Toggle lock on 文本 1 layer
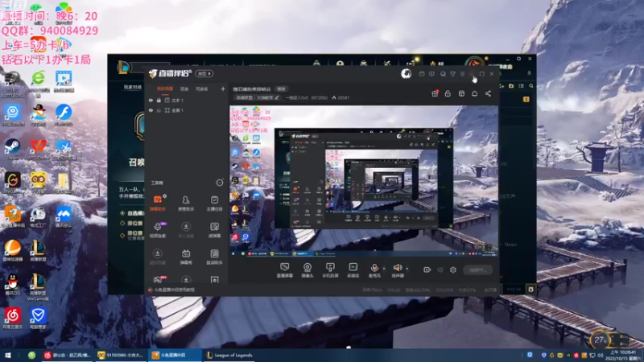Image resolution: width=644 pixels, height=362 pixels. [x=159, y=100]
